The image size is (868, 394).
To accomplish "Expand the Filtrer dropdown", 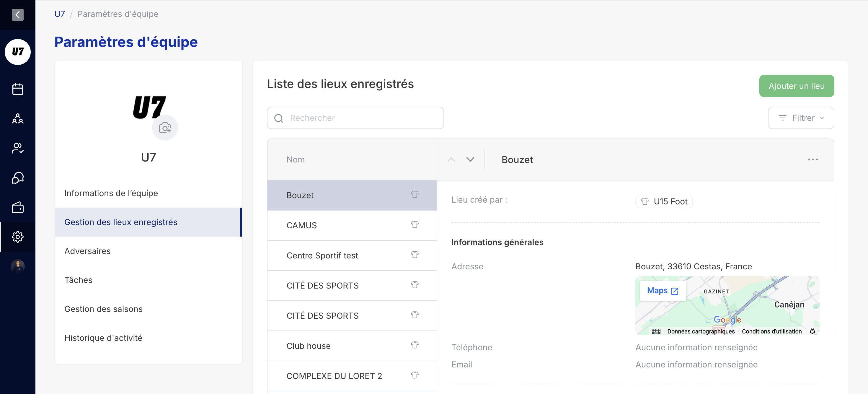I will pyautogui.click(x=801, y=118).
